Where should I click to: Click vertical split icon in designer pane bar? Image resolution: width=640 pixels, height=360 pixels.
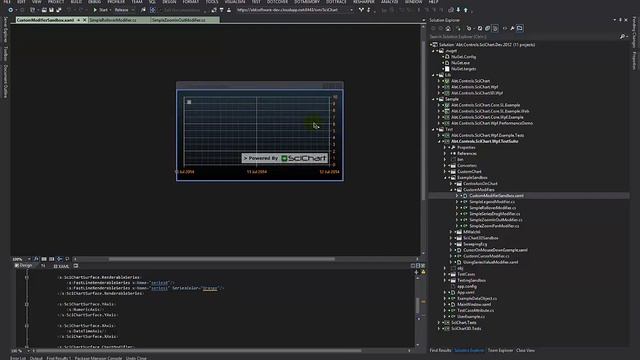[413, 266]
